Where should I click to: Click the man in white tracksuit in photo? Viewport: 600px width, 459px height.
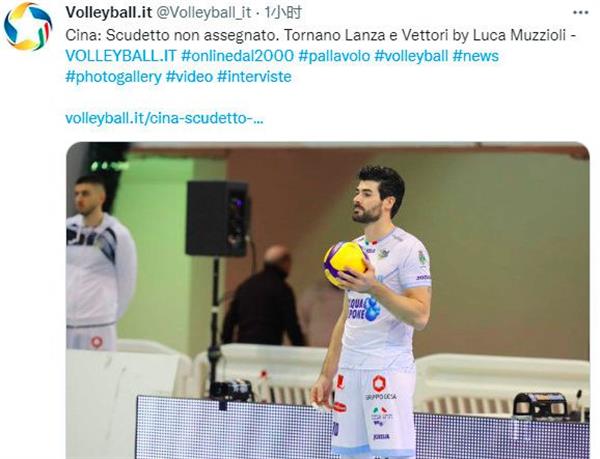(99, 263)
